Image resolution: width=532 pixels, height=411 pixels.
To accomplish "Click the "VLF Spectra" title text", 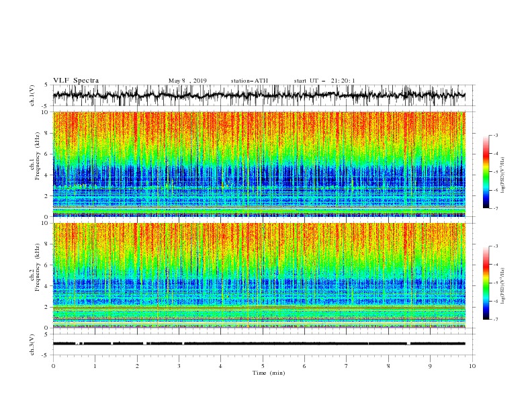I will click(76, 81).
